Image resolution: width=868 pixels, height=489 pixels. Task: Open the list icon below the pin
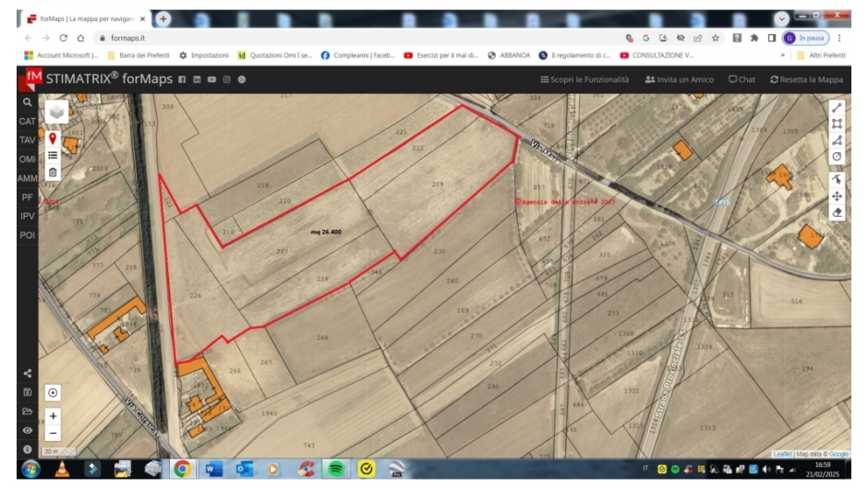tap(53, 155)
